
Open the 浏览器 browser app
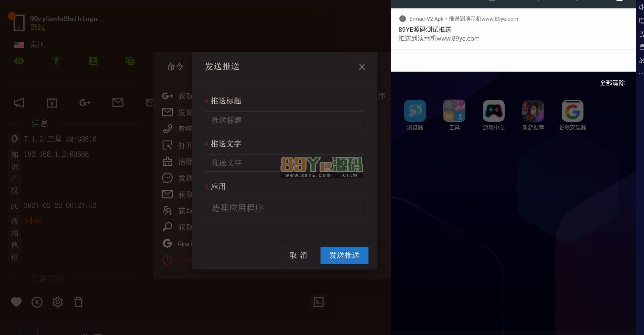415,115
